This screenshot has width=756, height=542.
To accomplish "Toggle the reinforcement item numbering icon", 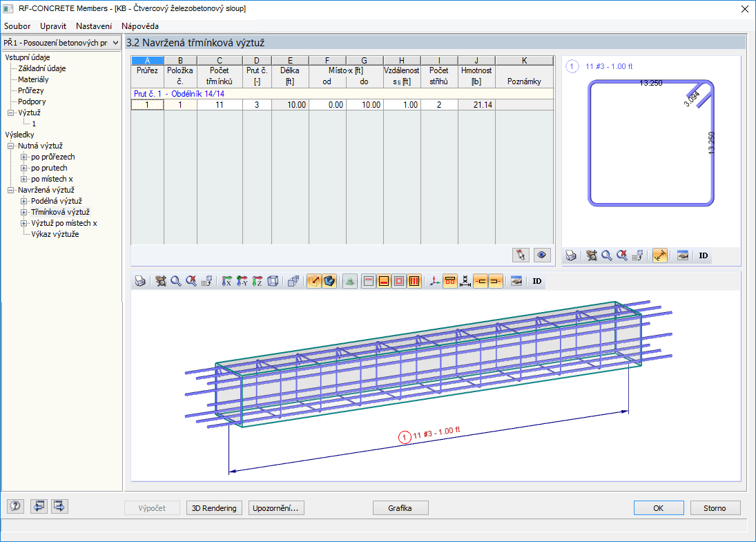I will (450, 281).
